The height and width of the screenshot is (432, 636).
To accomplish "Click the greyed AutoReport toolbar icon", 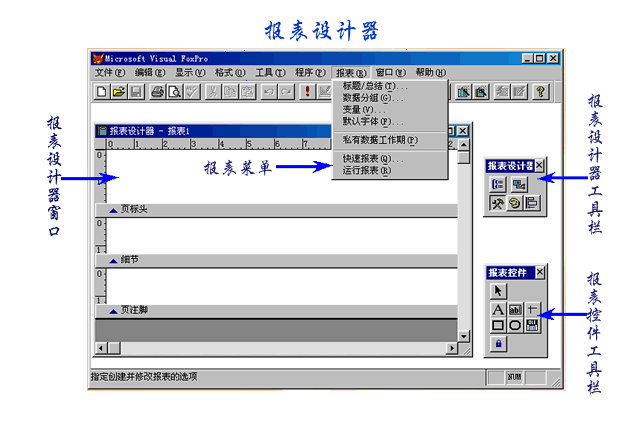I will tap(520, 92).
